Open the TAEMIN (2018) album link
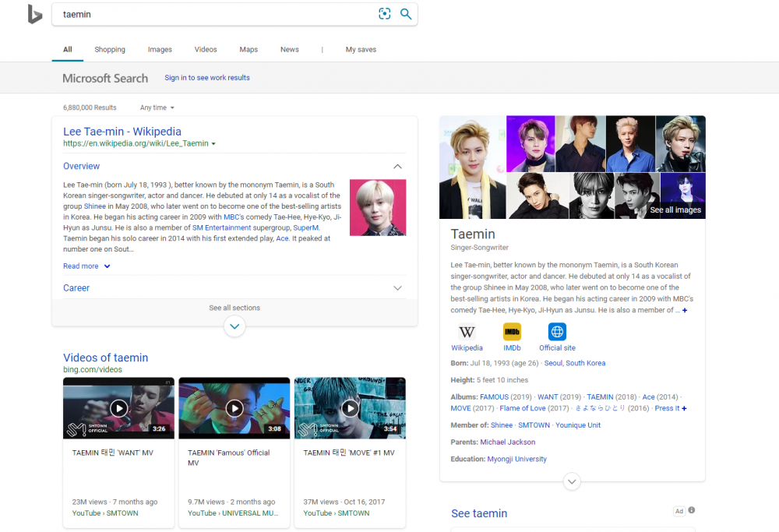Screen dimensions: 779x532 tap(600, 397)
